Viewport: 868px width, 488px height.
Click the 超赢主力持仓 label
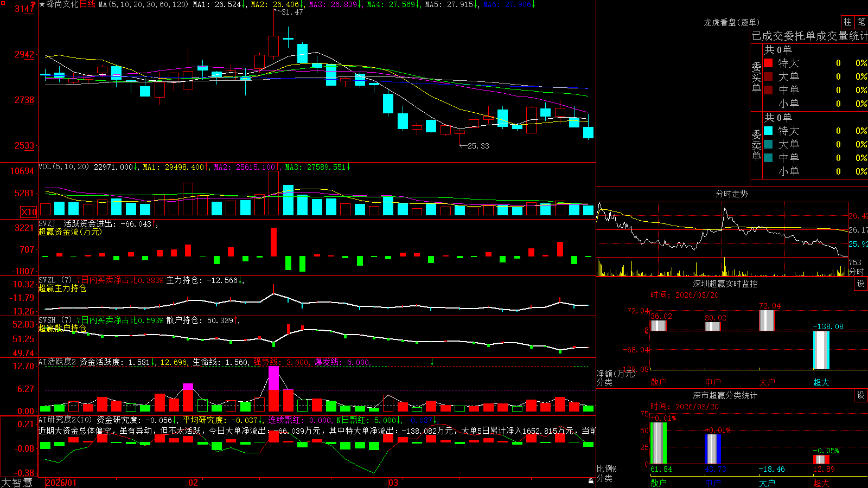pyautogui.click(x=62, y=288)
